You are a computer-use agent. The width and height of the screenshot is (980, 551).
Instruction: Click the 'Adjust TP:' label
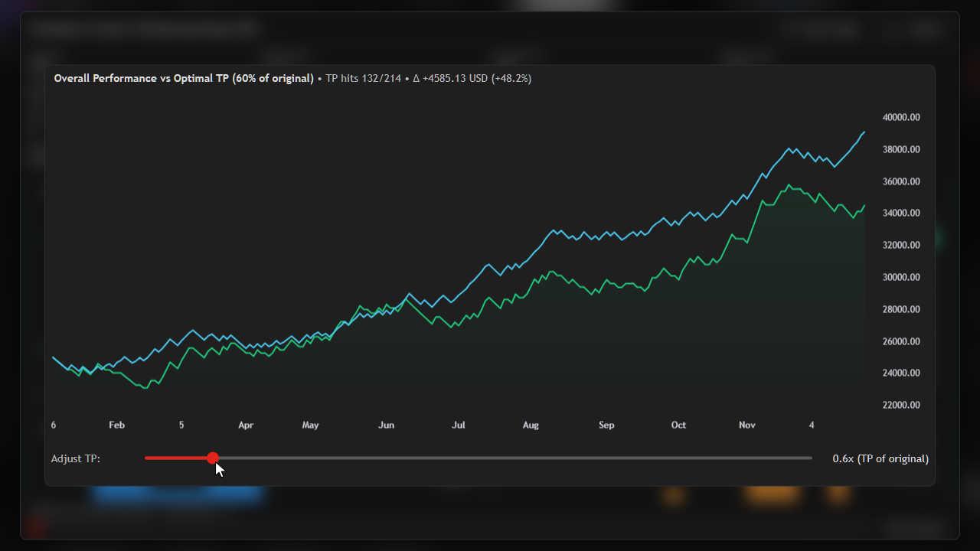coord(76,458)
